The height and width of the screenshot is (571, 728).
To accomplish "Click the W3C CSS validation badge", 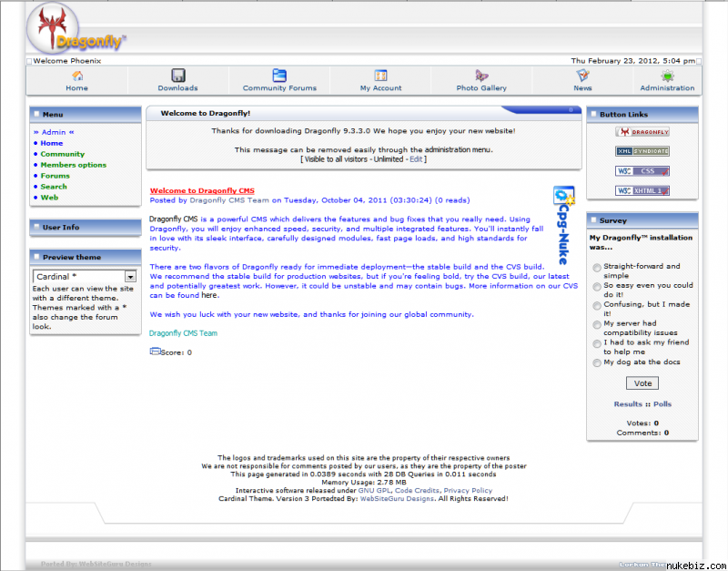I will coord(642,171).
